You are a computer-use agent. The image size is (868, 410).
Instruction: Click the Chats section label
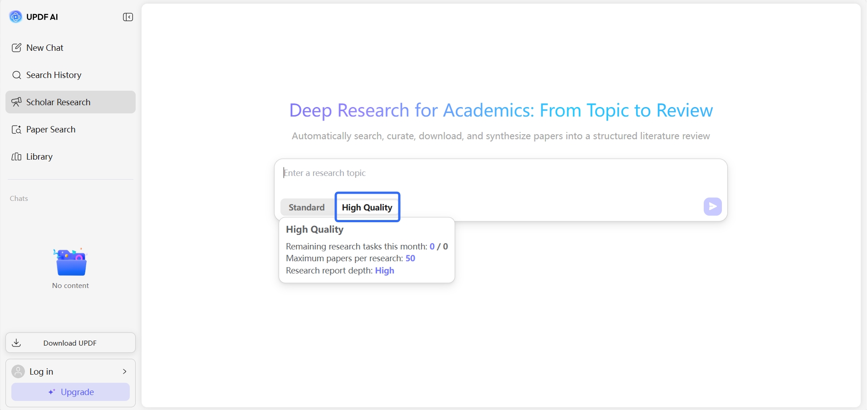[19, 198]
